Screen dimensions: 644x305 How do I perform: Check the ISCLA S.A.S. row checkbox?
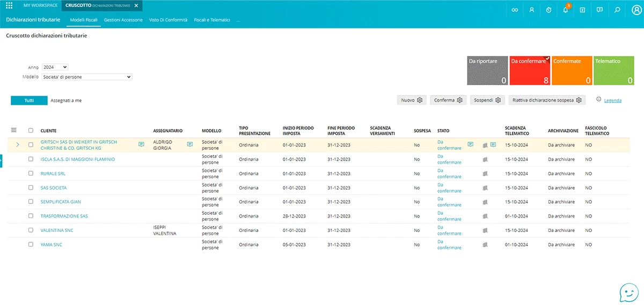(31, 159)
